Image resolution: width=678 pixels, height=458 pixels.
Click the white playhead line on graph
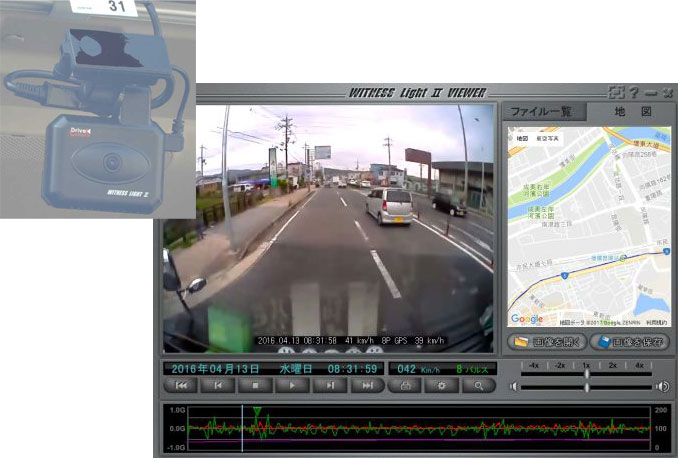[x=242, y=428]
